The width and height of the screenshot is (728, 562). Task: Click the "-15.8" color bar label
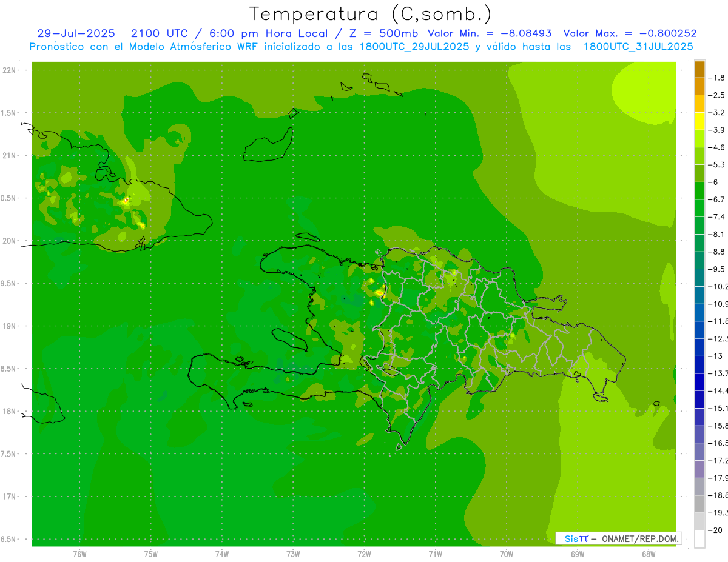pyautogui.click(x=718, y=426)
